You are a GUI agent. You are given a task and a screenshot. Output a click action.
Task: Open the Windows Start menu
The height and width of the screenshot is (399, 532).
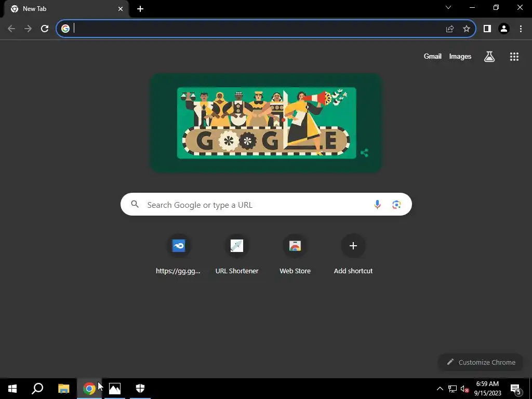coord(12,389)
